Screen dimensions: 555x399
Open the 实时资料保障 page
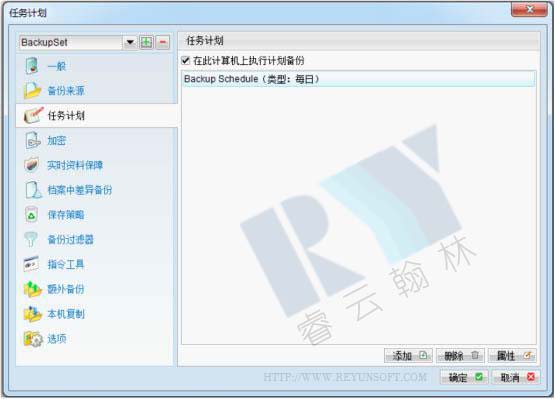pos(75,165)
